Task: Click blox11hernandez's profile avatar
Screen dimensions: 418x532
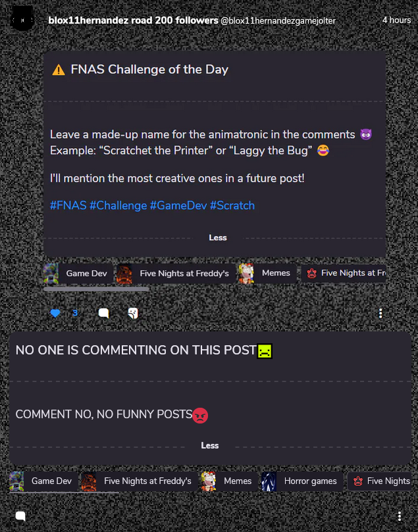Action: [x=23, y=20]
